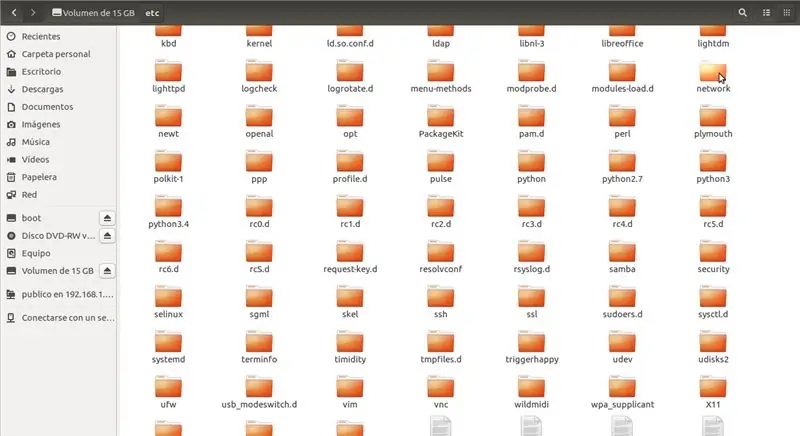
Task: Go back using the left arrow
Action: point(14,13)
